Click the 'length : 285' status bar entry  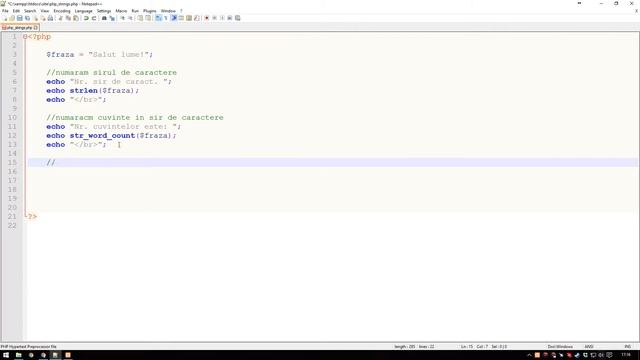tap(404, 347)
